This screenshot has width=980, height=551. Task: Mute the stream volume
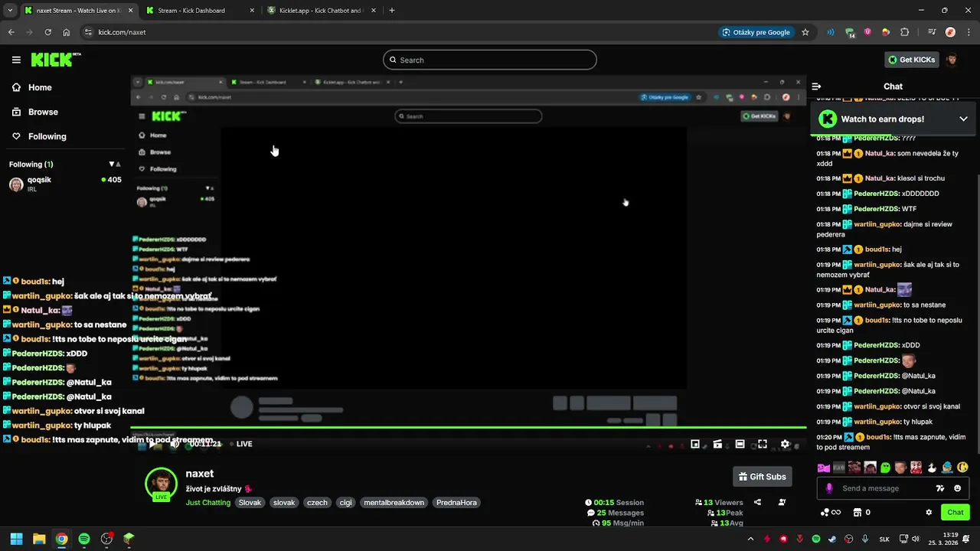pos(175,444)
